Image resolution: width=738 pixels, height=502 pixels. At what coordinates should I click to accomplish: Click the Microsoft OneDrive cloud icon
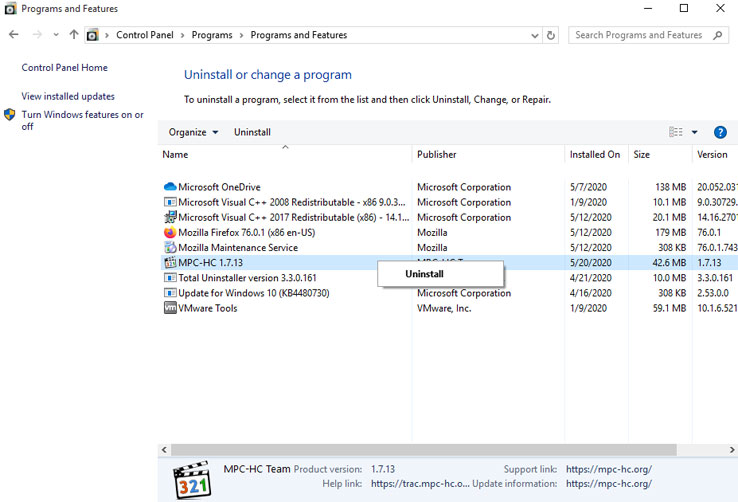point(170,187)
